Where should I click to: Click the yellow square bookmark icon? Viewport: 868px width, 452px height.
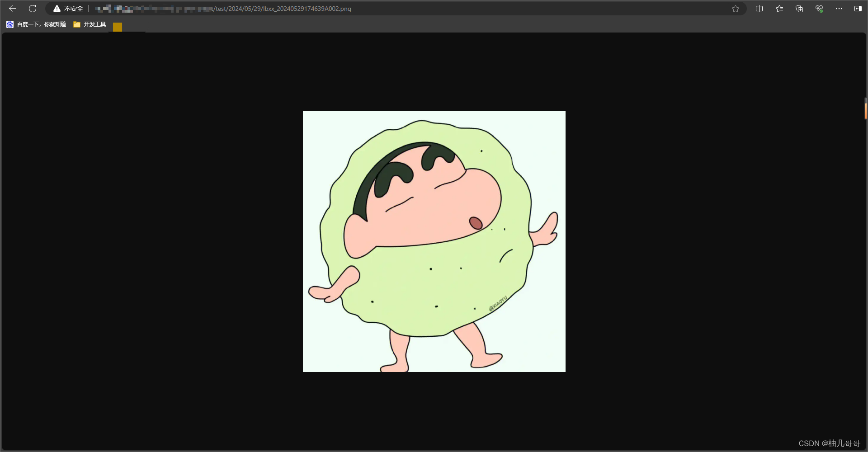pyautogui.click(x=118, y=27)
